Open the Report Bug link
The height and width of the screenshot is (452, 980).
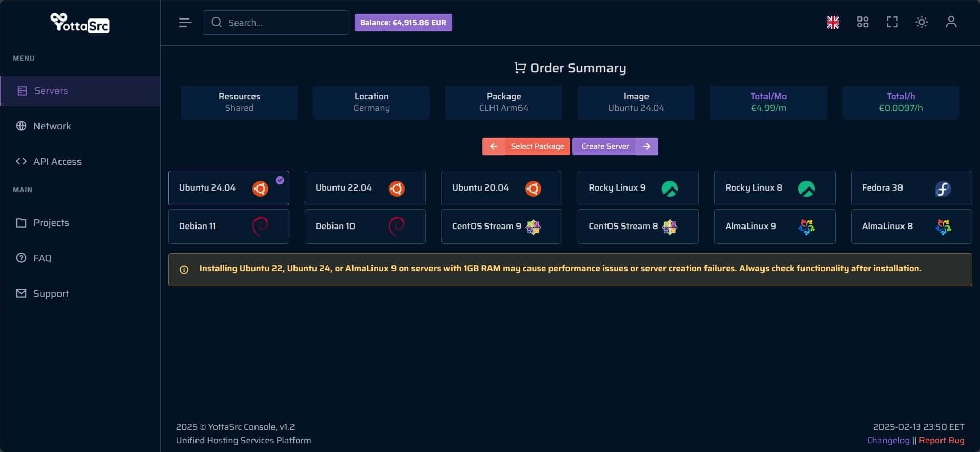(942, 440)
